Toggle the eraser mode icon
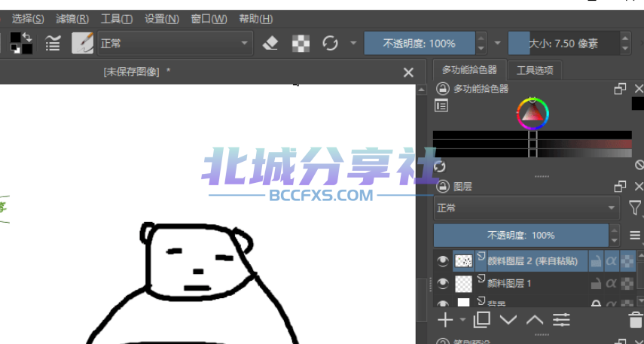 (270, 43)
